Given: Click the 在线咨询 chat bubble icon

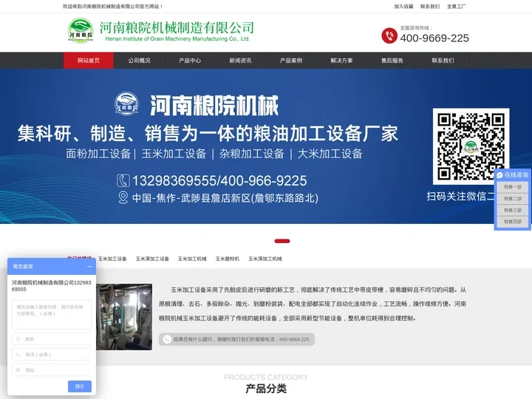Looking at the screenshot, I should (499, 175).
